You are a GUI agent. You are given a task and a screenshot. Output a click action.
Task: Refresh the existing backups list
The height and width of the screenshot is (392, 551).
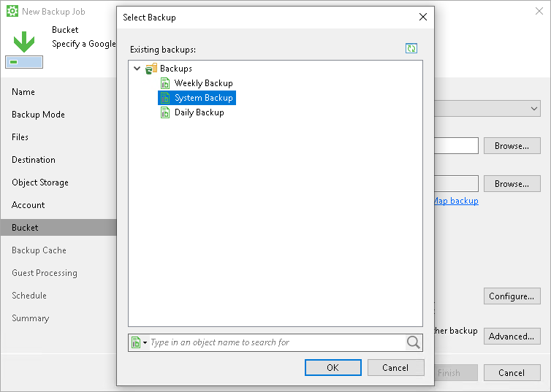411,48
